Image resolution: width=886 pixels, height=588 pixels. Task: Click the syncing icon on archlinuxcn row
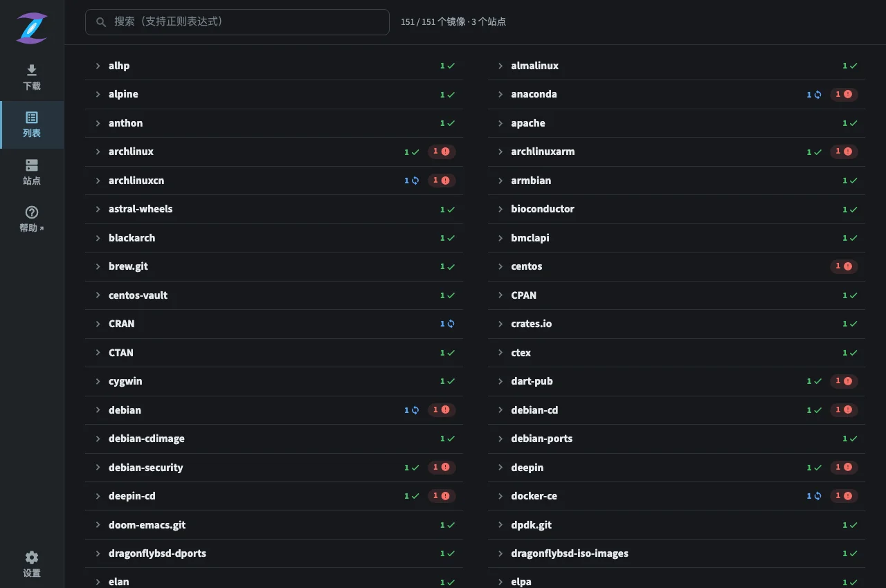click(x=415, y=181)
